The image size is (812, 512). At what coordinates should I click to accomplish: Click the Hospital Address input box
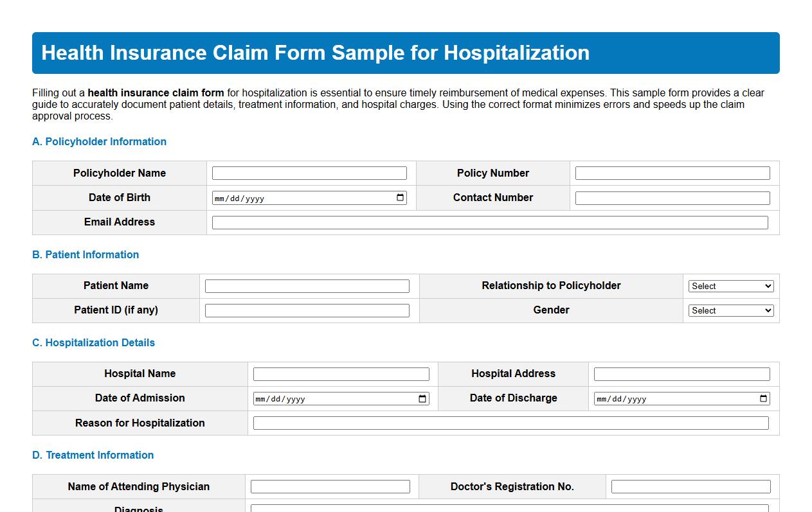click(x=681, y=373)
